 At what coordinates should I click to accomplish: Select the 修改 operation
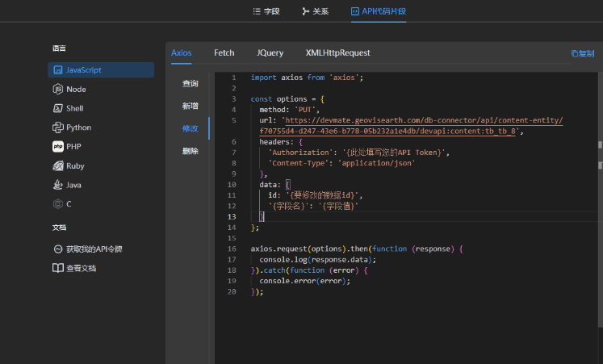click(190, 128)
